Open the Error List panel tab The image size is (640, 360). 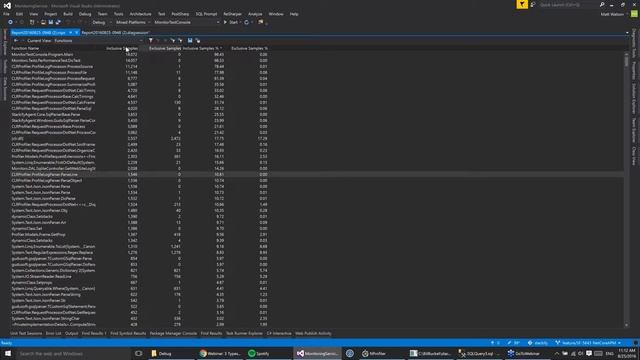click(x=53, y=333)
